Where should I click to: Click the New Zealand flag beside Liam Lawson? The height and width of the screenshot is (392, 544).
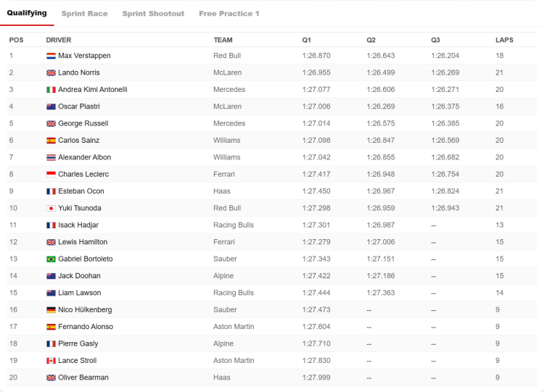coord(51,293)
